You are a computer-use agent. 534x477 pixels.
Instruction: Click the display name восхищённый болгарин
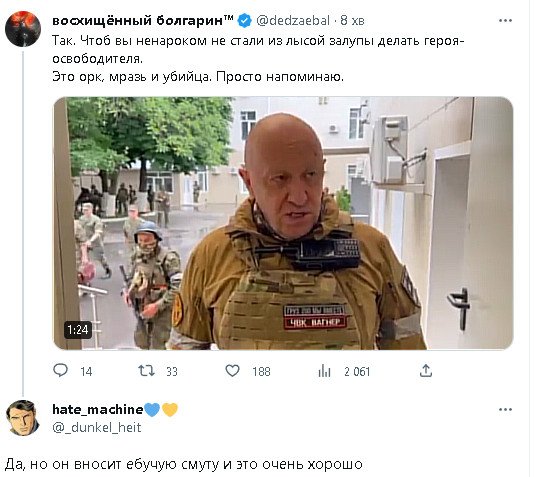point(143,21)
